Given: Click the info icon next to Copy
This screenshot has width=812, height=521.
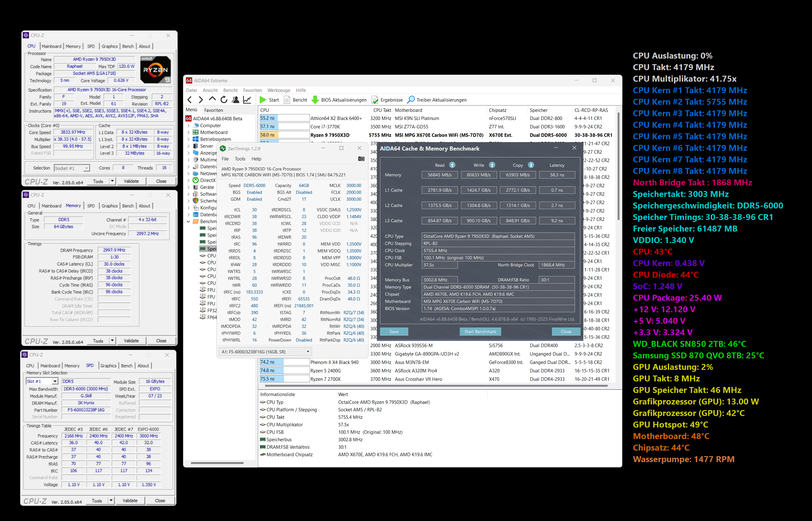Looking at the screenshot, I should pyautogui.click(x=531, y=165).
